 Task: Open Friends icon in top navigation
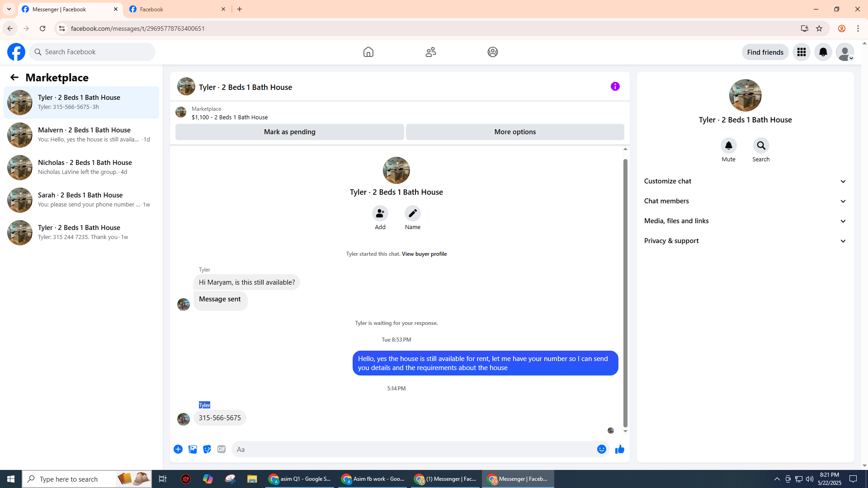430,52
